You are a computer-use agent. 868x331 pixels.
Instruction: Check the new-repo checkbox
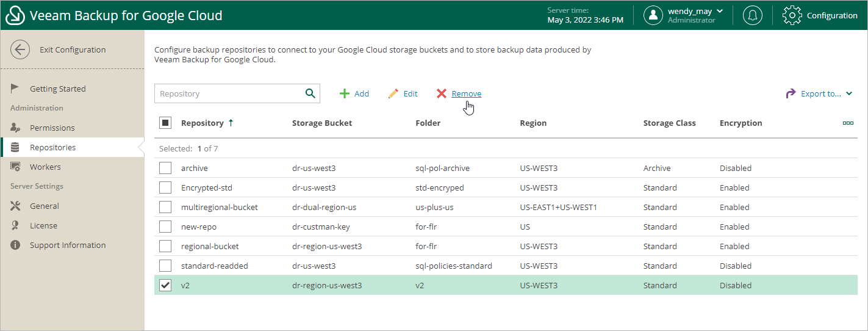pos(165,227)
